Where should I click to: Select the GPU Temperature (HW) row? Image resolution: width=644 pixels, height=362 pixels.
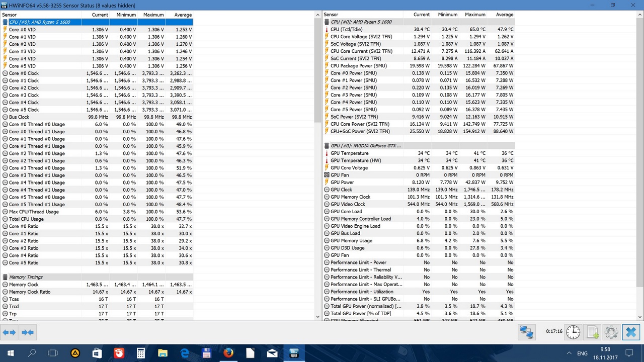click(419, 160)
